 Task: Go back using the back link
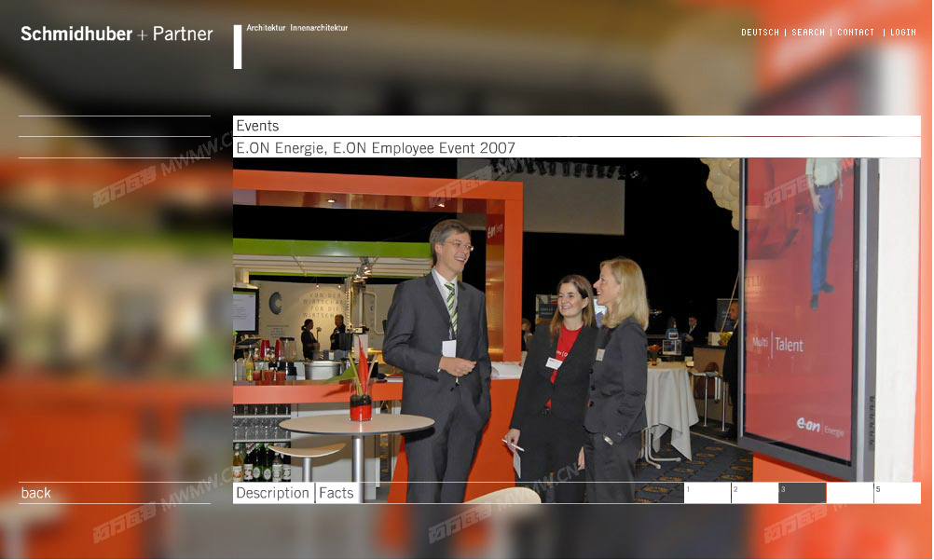(35, 493)
